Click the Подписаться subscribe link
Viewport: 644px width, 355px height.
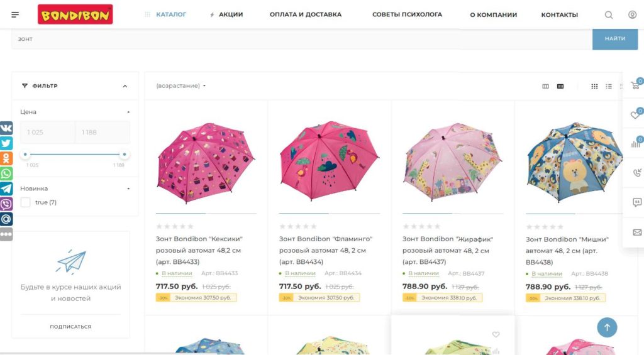[x=70, y=327]
